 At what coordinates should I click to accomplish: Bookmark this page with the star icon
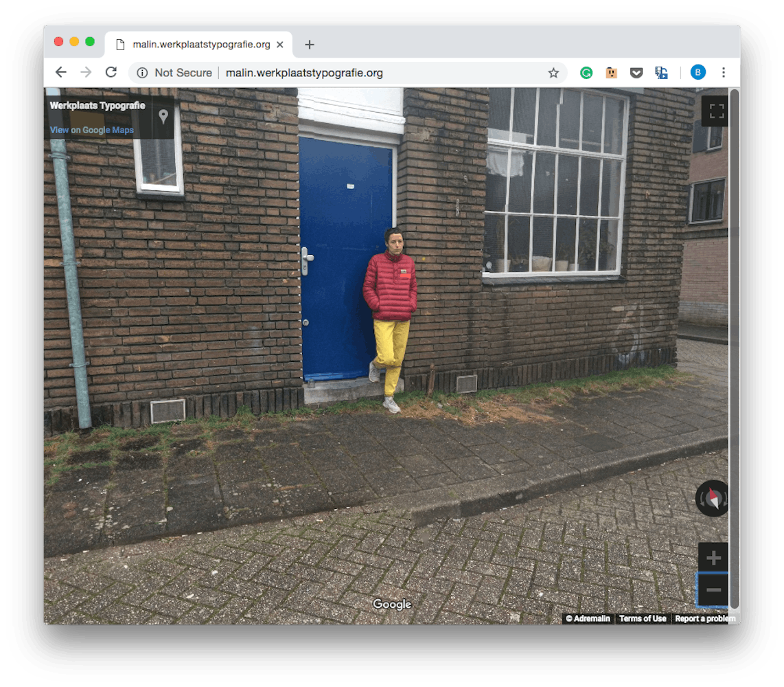tap(553, 73)
